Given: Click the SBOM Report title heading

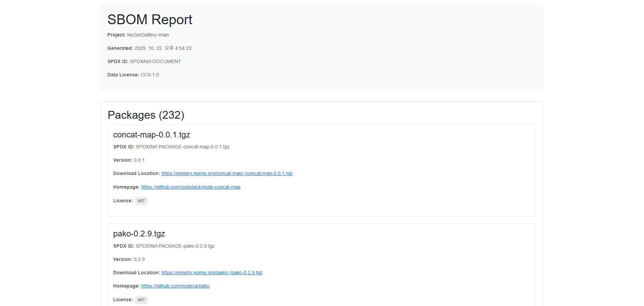Looking at the screenshot, I should tap(150, 19).
